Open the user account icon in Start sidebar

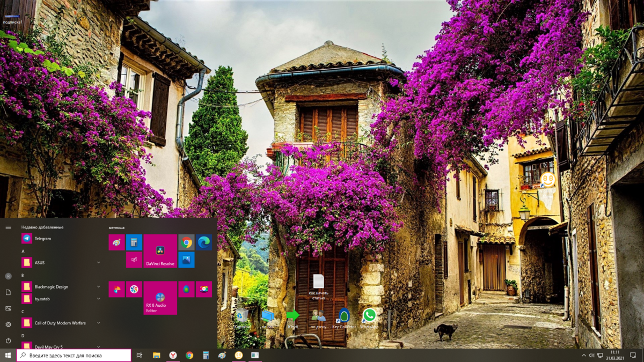(x=8, y=276)
